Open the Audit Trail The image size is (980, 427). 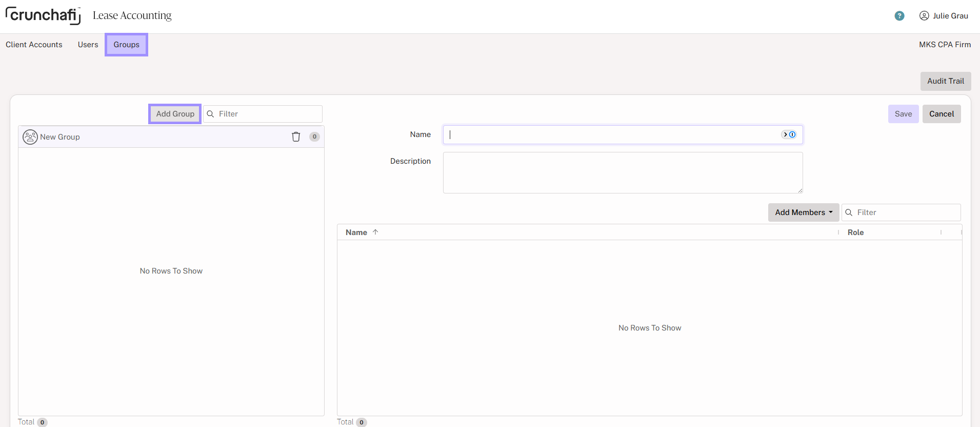coord(945,81)
